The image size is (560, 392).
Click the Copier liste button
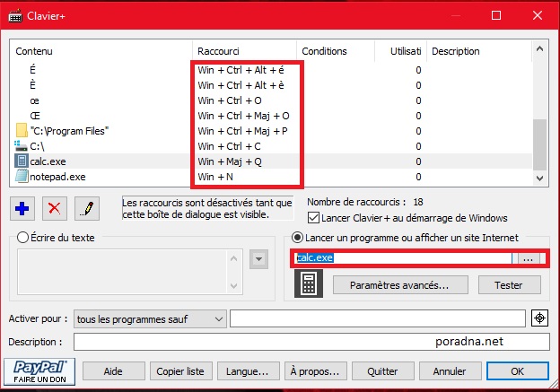tap(180, 371)
